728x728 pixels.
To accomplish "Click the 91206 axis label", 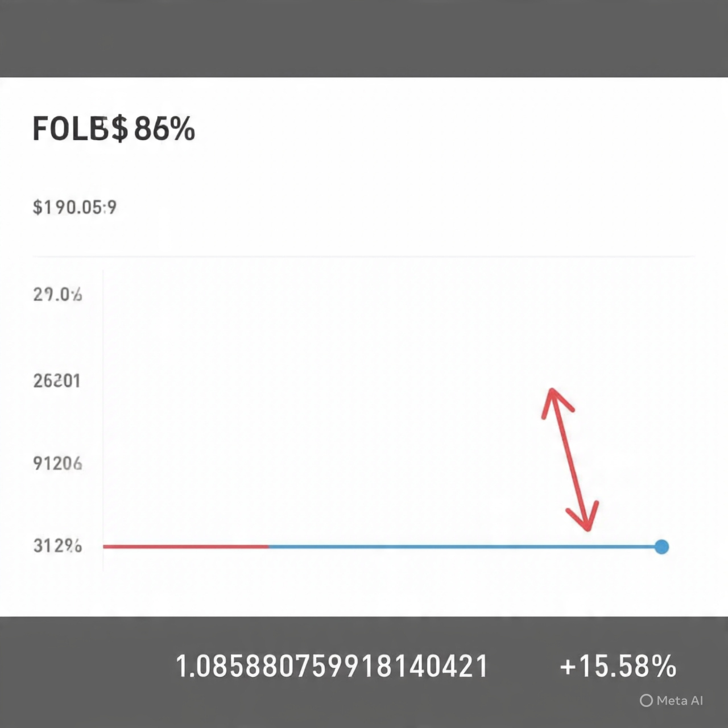I will (x=57, y=464).
